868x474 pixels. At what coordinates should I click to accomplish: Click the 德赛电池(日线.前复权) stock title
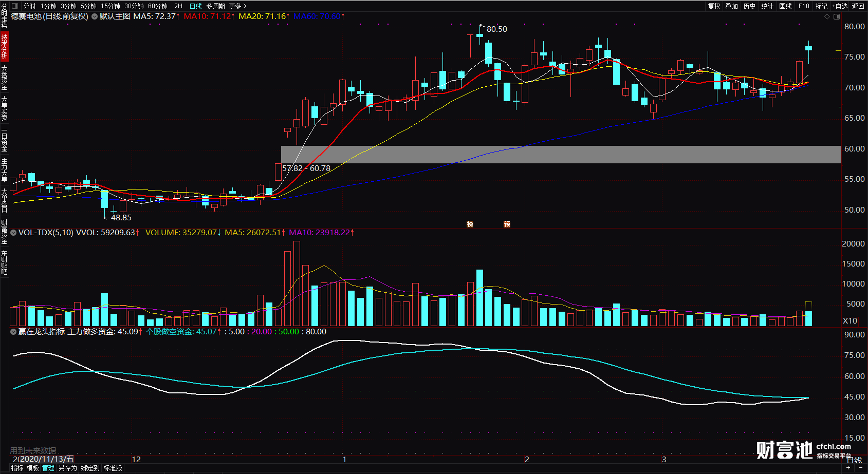(50, 16)
